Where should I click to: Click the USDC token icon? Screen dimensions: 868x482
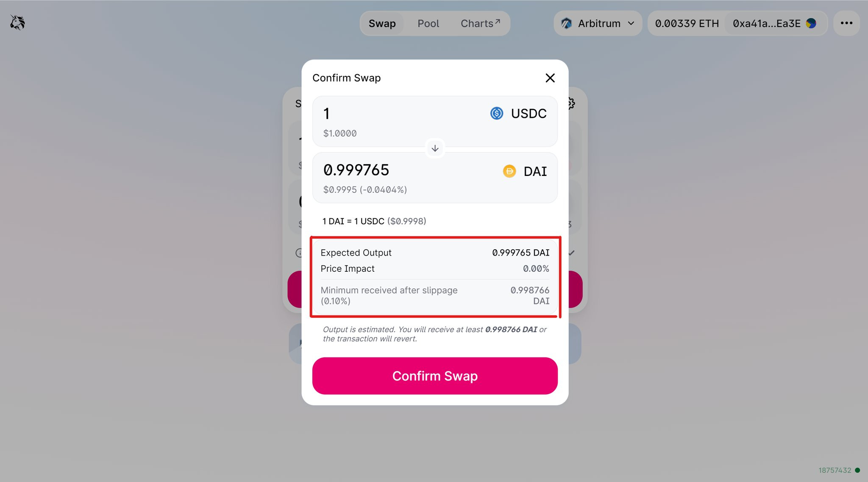coord(497,113)
